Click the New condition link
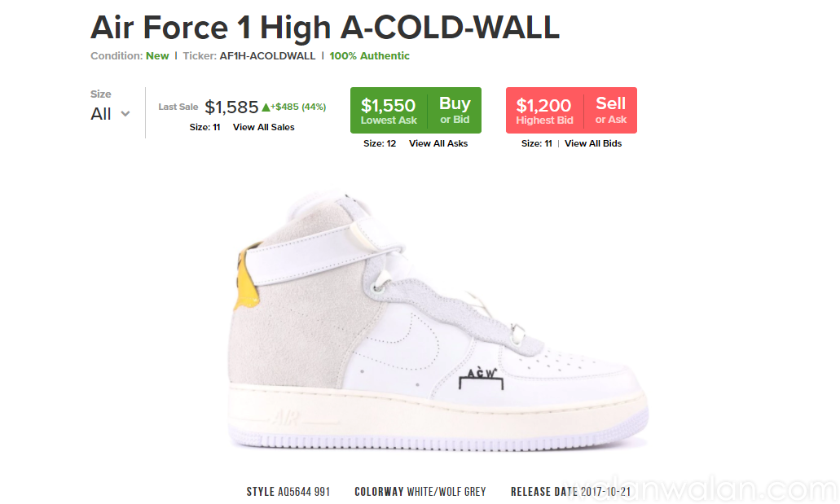Viewport: 840px width, 504px height. [x=157, y=56]
